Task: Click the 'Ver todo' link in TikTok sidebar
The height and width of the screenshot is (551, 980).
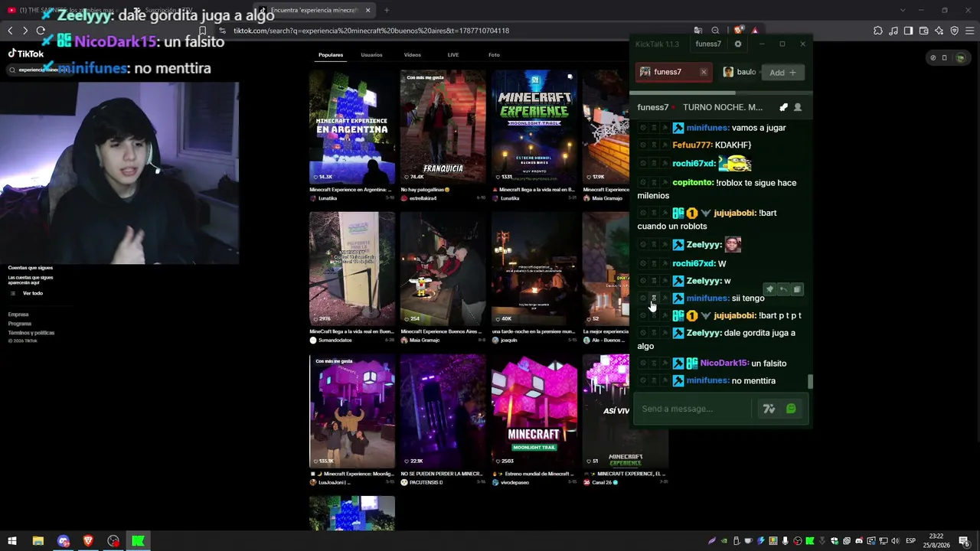Action: pos(33,294)
